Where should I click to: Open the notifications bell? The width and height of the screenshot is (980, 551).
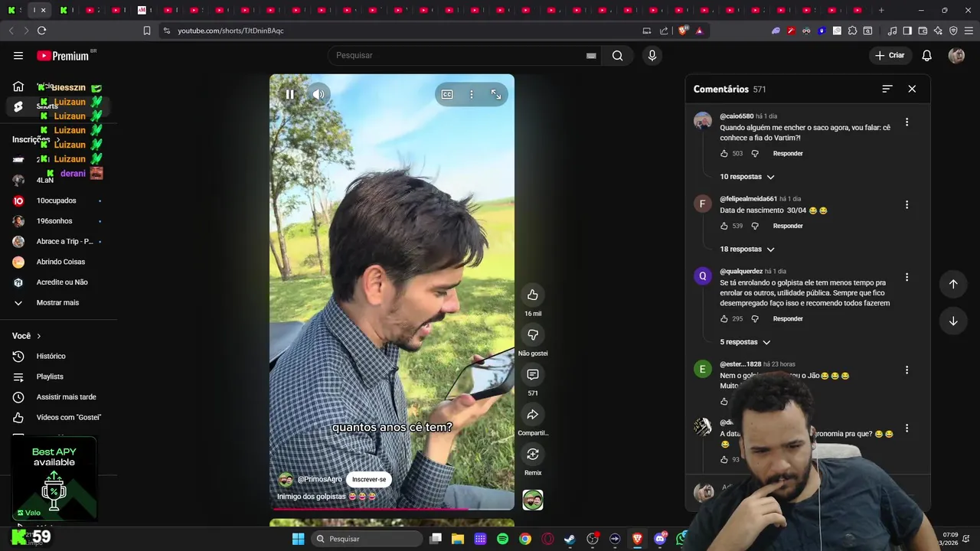926,56
